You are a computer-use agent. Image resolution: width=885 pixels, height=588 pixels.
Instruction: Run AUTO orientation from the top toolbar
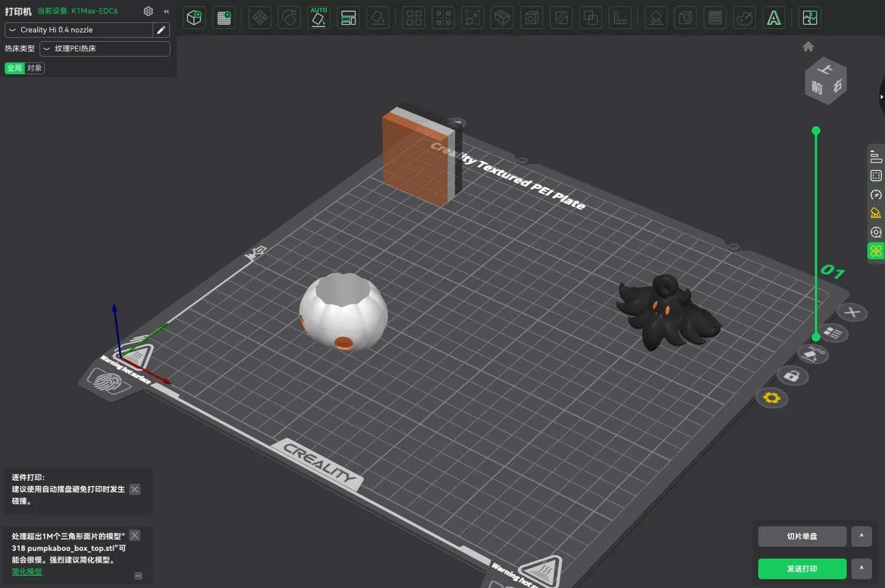(319, 18)
